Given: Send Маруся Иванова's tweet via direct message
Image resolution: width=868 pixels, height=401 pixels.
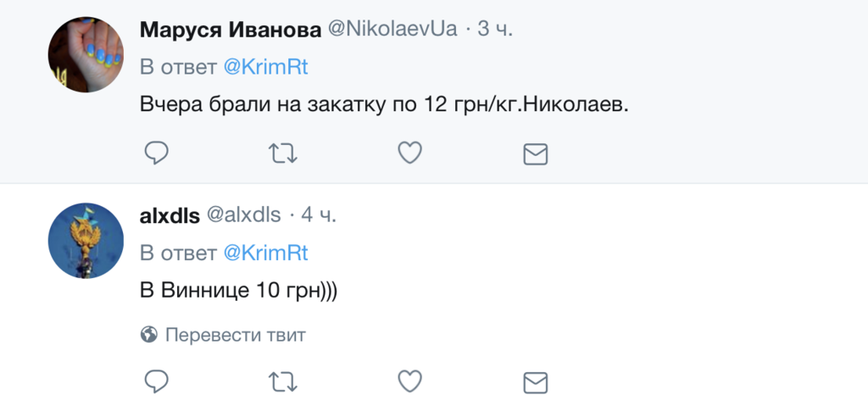Looking at the screenshot, I should 535,153.
